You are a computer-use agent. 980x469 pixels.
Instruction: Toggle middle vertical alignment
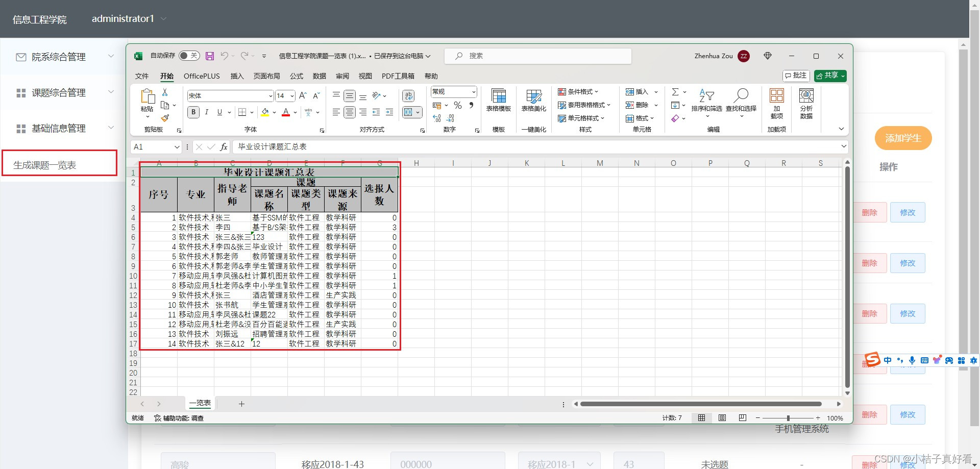pyautogui.click(x=350, y=95)
